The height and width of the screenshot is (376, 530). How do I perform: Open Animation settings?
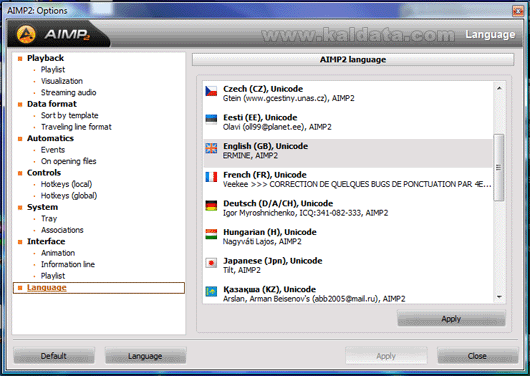[x=58, y=253]
